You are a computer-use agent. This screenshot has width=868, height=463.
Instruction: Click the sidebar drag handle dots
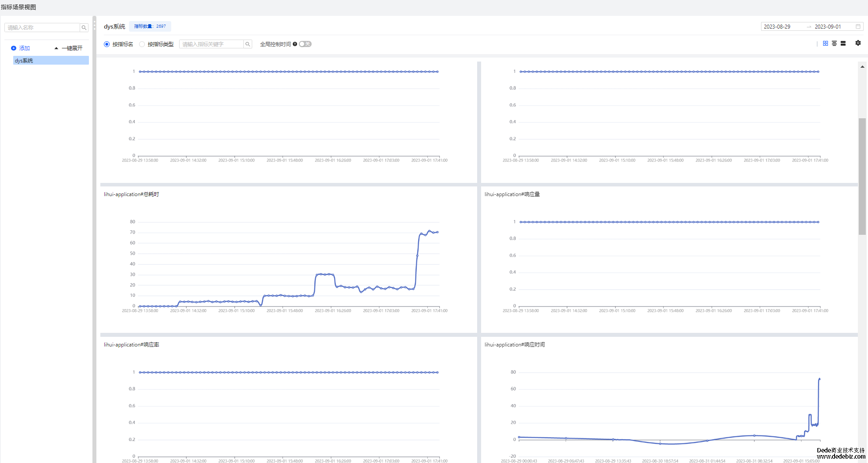(x=94, y=25)
